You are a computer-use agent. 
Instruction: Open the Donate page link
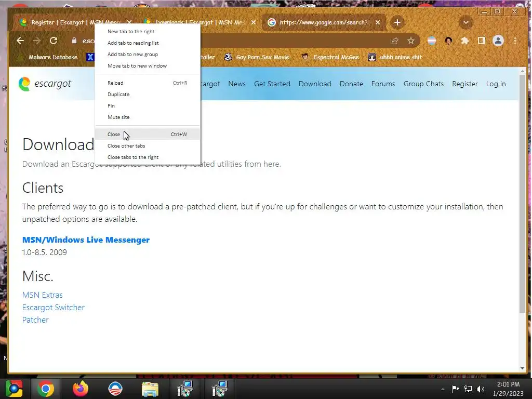coord(351,84)
